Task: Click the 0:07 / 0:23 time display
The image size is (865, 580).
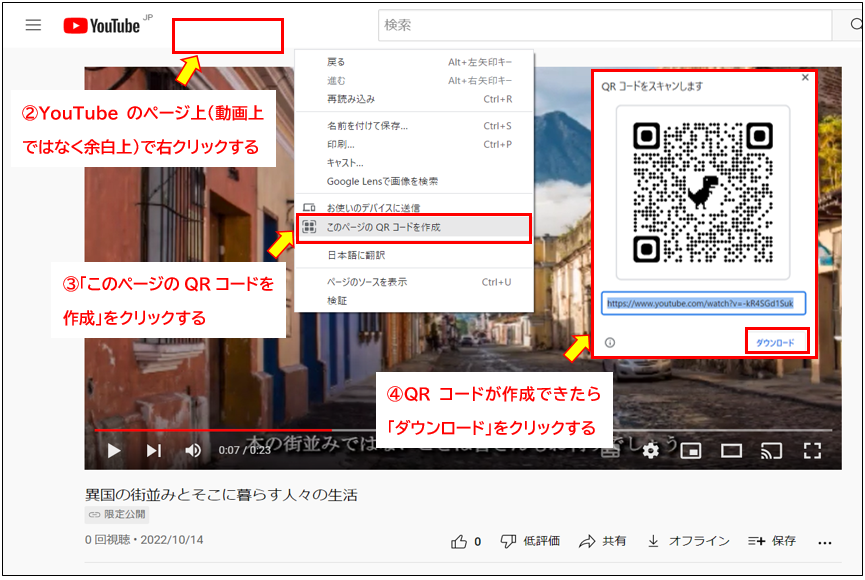Action: 244,450
